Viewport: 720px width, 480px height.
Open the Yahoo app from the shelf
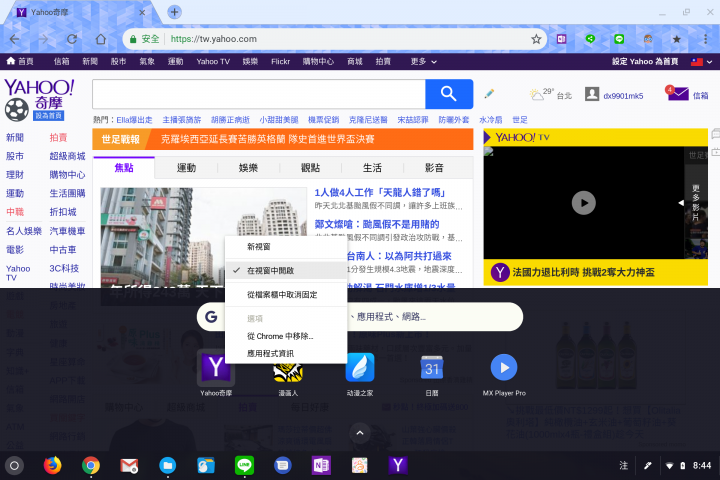coord(398,465)
